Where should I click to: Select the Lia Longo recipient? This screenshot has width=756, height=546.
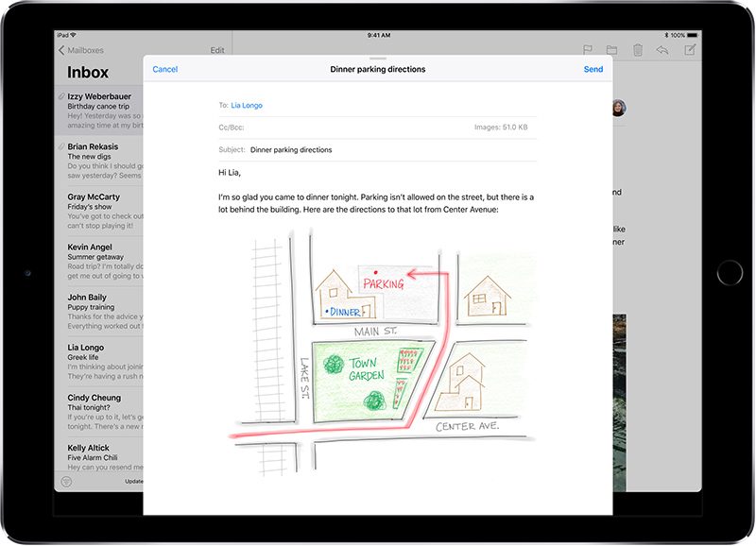click(249, 106)
